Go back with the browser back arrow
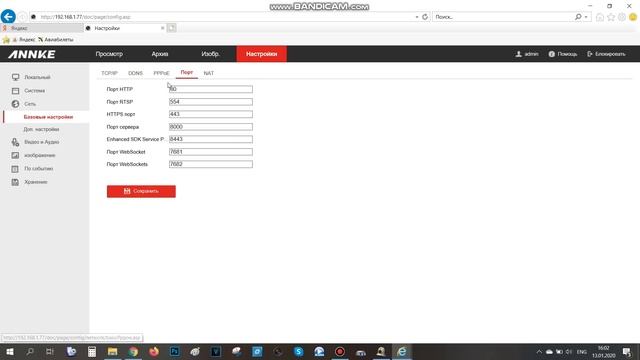 coord(8,16)
